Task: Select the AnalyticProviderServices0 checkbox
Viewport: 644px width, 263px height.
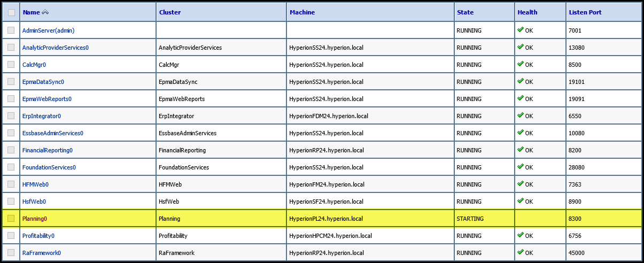Action: click(11, 48)
